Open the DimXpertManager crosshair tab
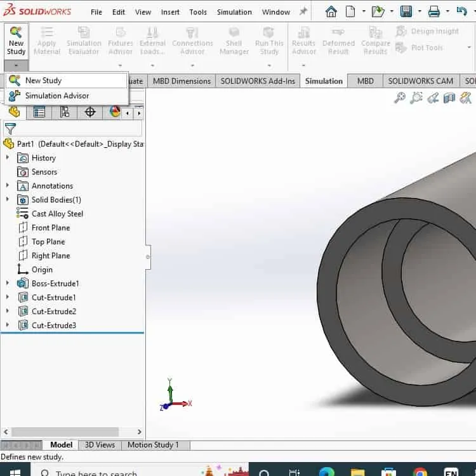 [x=90, y=112]
